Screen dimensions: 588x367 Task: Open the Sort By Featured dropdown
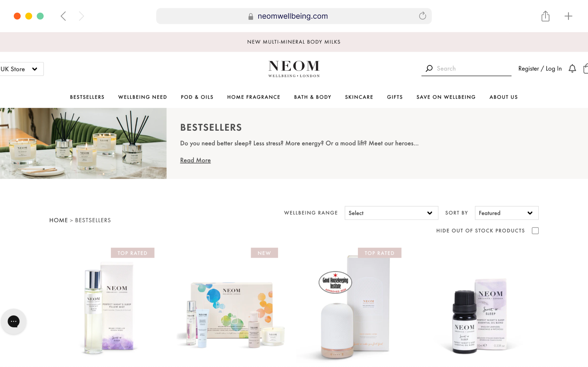pyautogui.click(x=507, y=213)
